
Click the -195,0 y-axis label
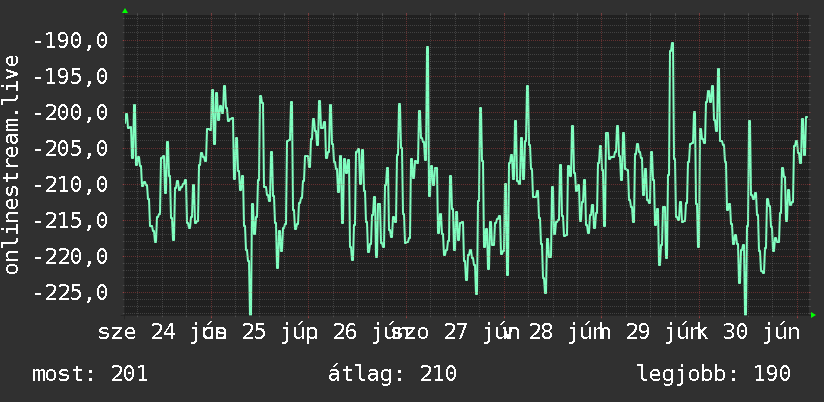pos(70,77)
